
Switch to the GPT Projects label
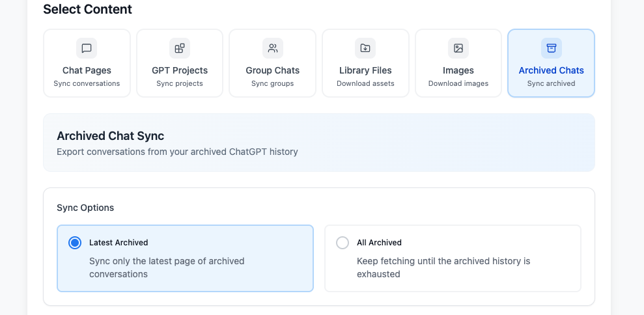180,71
